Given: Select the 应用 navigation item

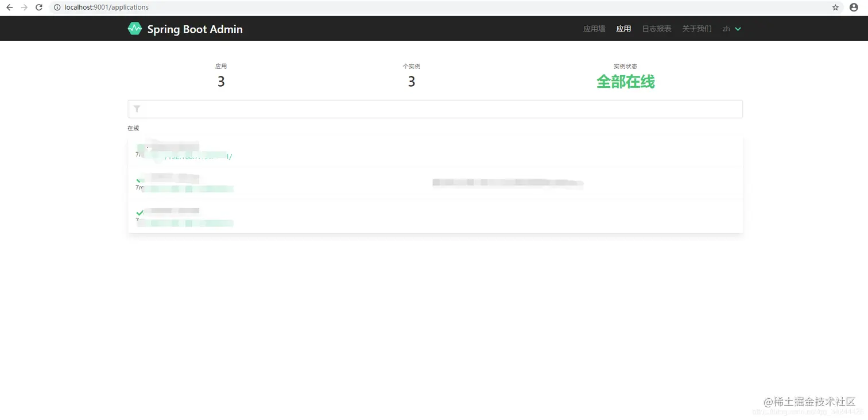Looking at the screenshot, I should (623, 29).
